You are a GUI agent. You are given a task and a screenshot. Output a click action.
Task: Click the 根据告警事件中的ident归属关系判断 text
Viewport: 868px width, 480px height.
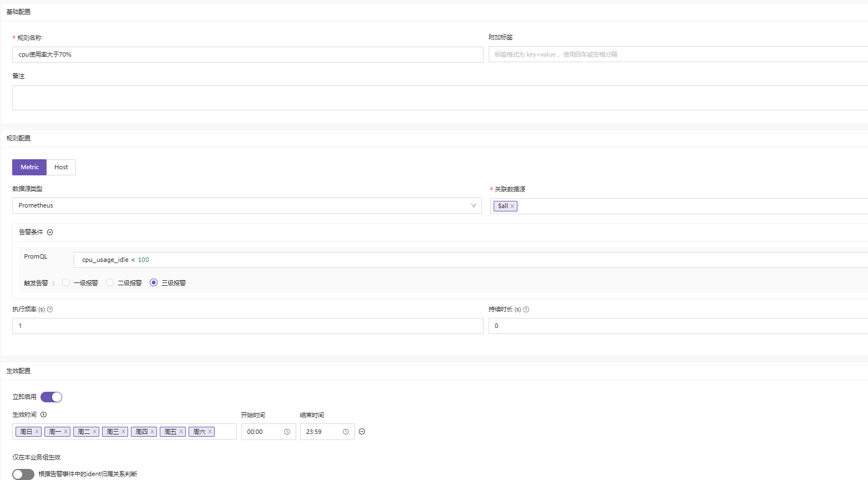point(88,474)
